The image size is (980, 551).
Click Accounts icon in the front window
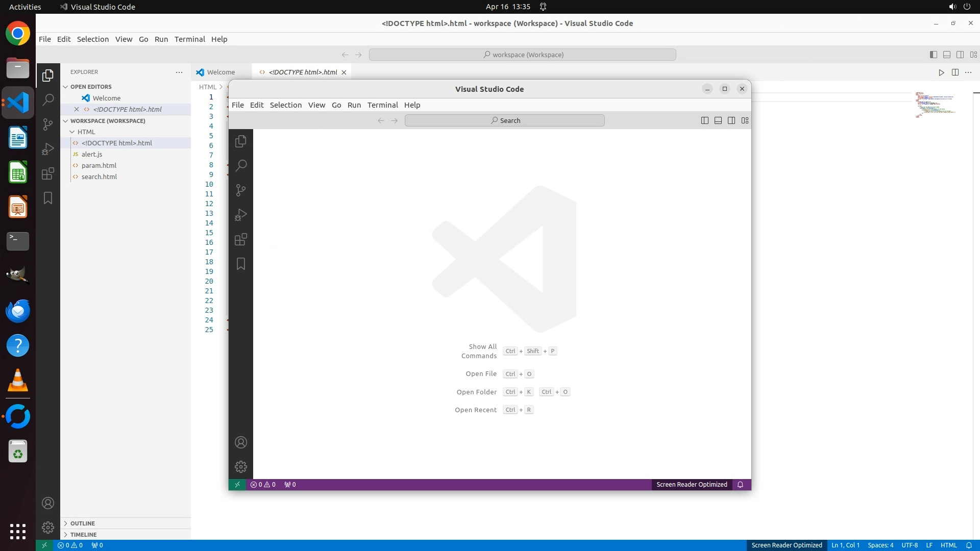pyautogui.click(x=241, y=442)
